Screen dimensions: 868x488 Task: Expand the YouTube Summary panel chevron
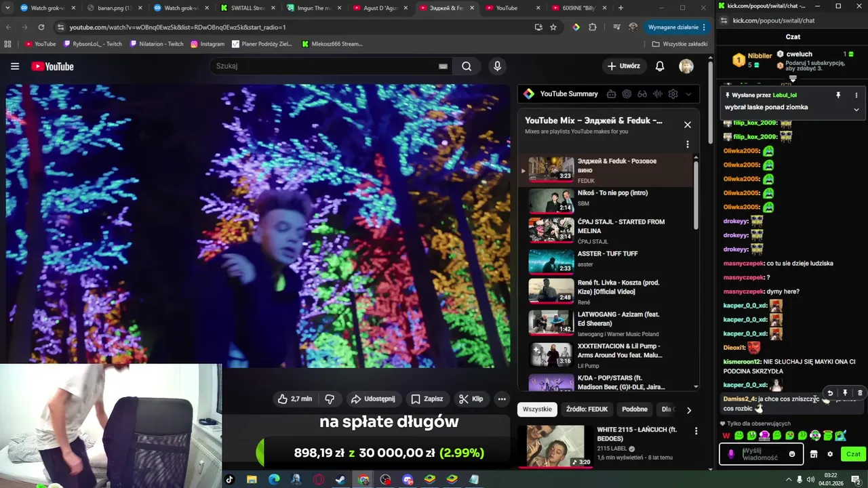coord(688,94)
